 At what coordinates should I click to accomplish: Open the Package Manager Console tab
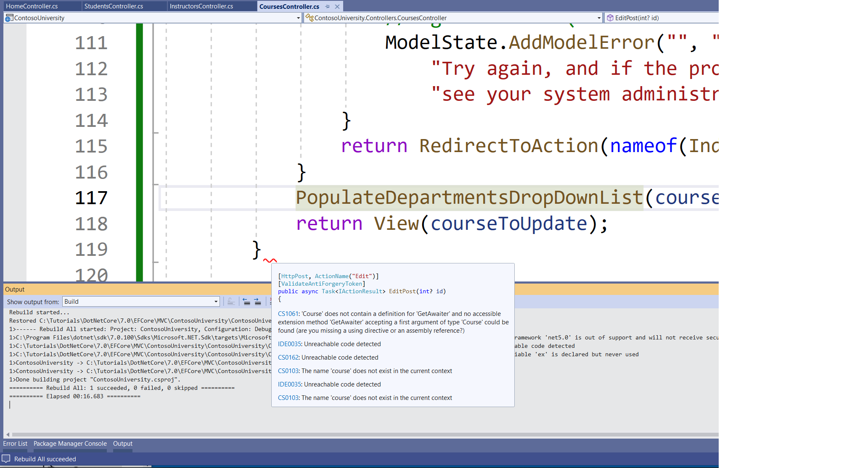(x=70, y=444)
